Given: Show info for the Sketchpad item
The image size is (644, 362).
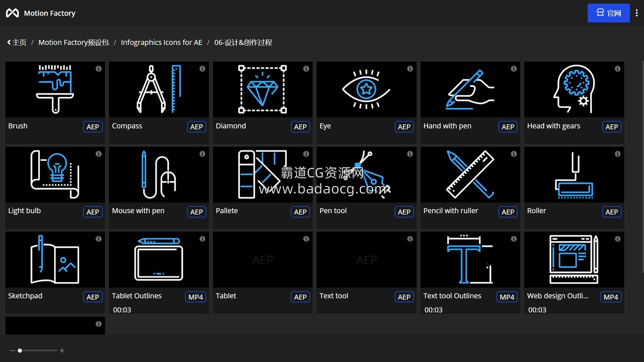Looking at the screenshot, I should click(98, 239).
